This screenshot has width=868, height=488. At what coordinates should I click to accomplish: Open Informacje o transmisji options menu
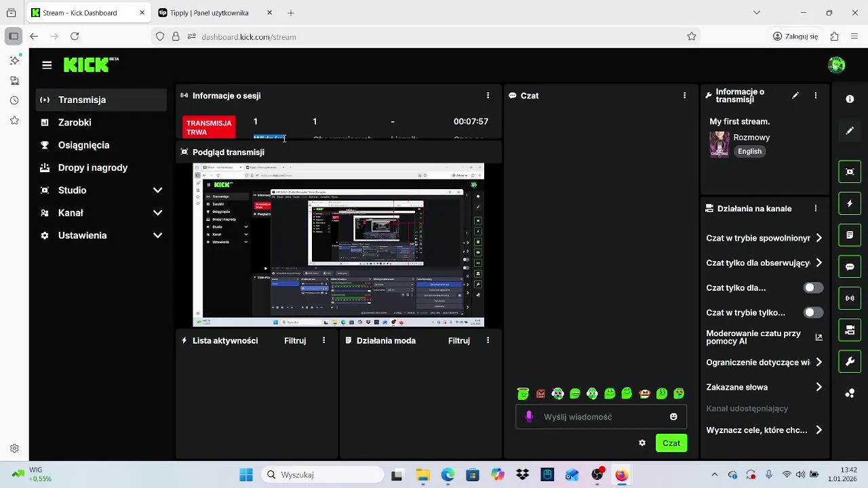[x=816, y=96]
